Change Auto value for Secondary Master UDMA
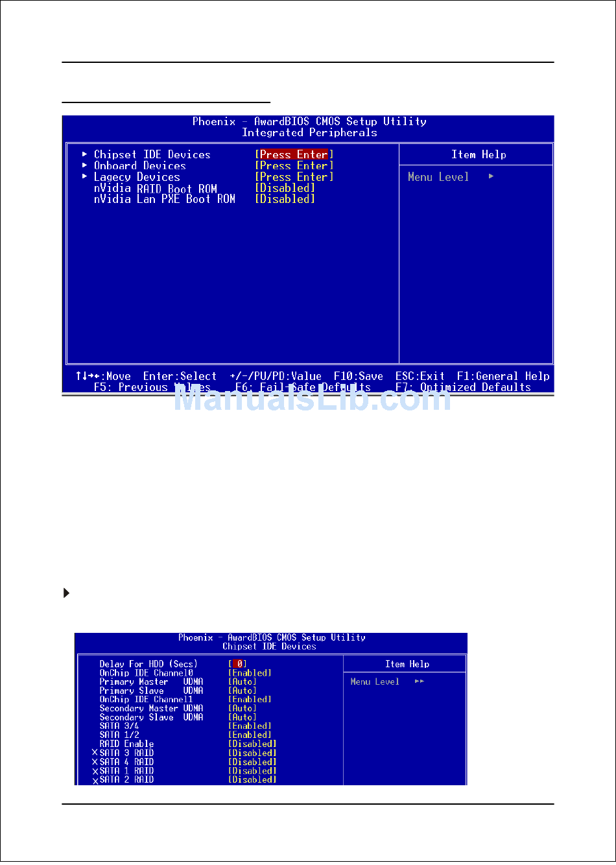The width and height of the screenshot is (616, 865). point(243,708)
